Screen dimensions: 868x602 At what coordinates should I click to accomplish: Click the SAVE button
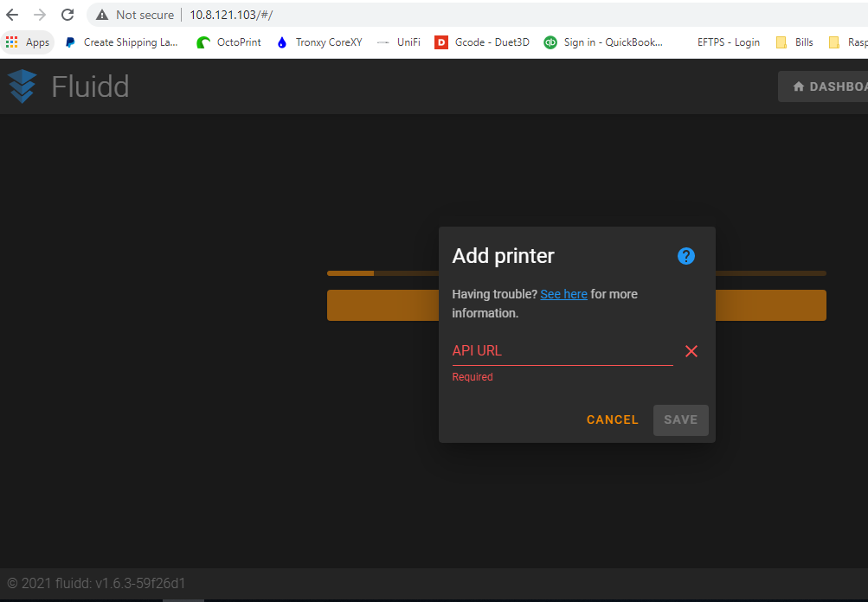[x=680, y=419]
